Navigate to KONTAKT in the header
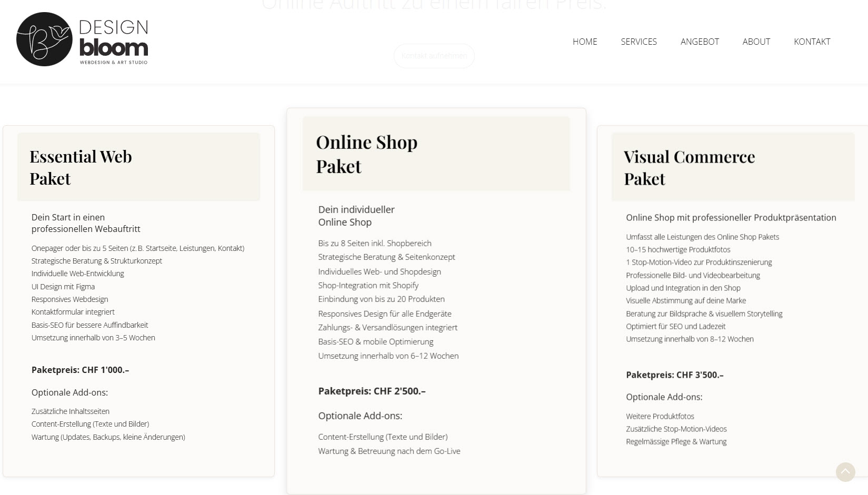Viewport: 868px width, 495px height. tap(812, 42)
